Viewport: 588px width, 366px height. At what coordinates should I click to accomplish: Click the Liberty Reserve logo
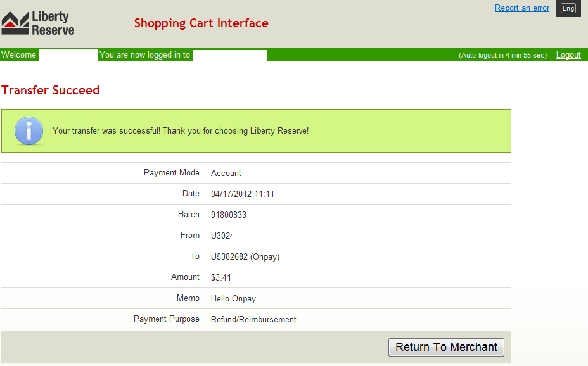pyautogui.click(x=38, y=23)
